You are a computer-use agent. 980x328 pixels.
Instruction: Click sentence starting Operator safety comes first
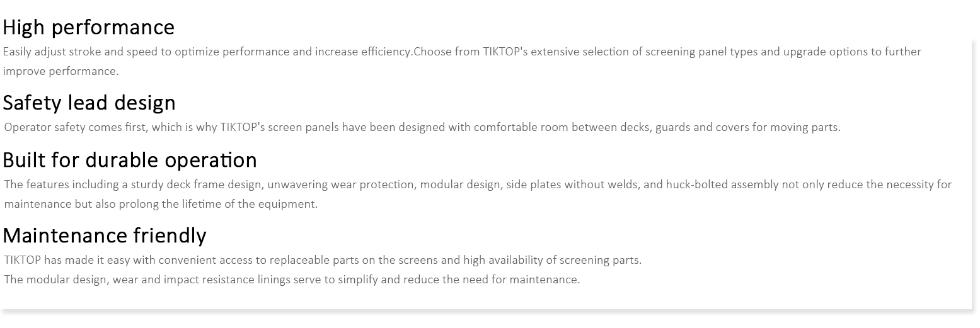coord(422,127)
